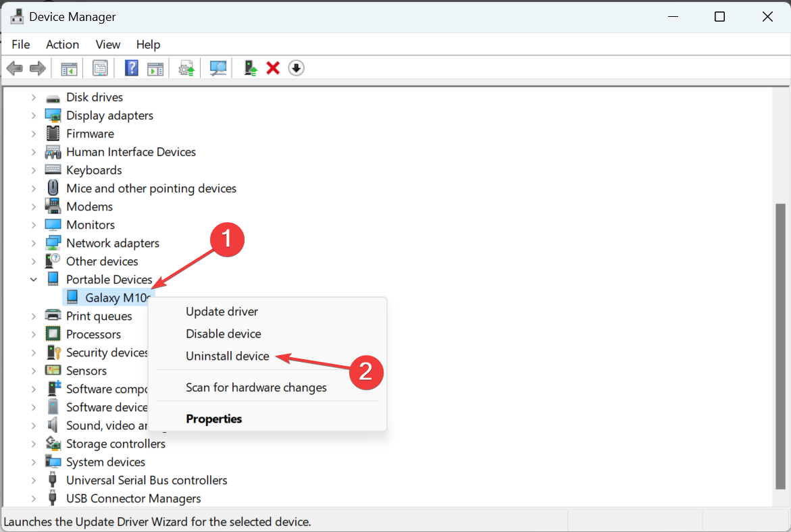This screenshot has width=791, height=532.
Task: Click the vertical scrollbar thumb
Action: click(x=780, y=346)
